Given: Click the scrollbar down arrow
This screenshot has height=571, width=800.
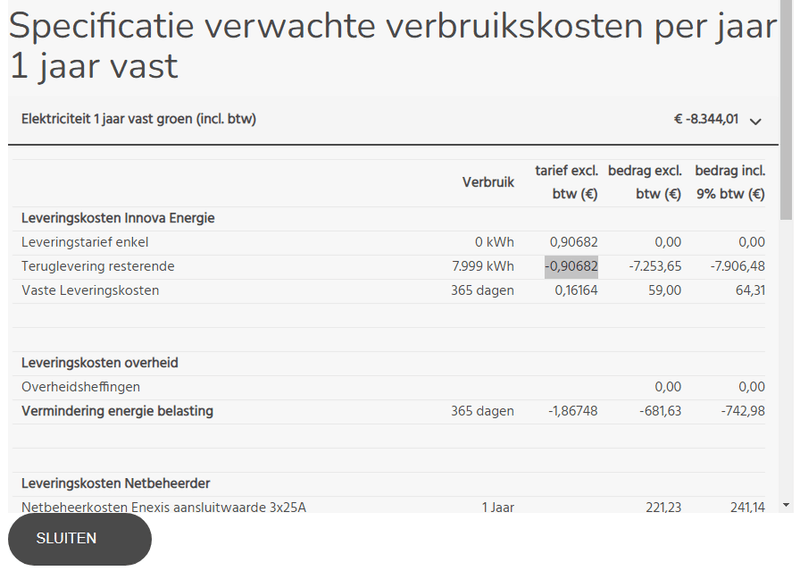Looking at the screenshot, I should [x=786, y=505].
